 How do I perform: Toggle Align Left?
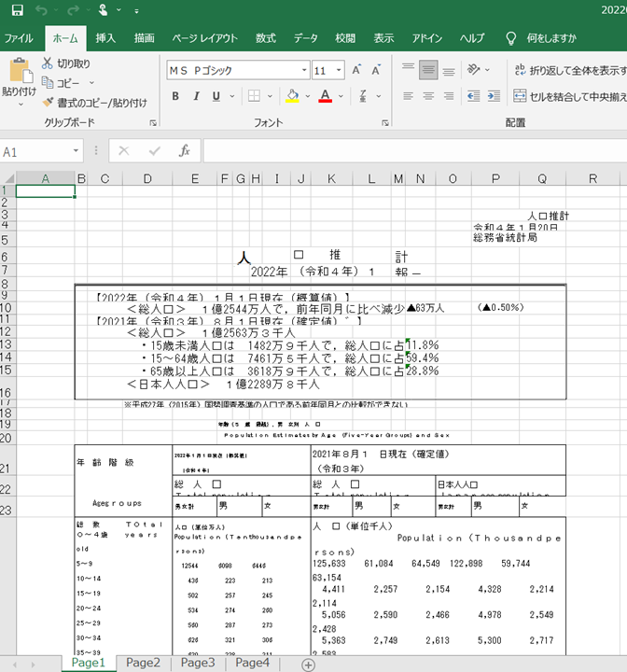[408, 96]
